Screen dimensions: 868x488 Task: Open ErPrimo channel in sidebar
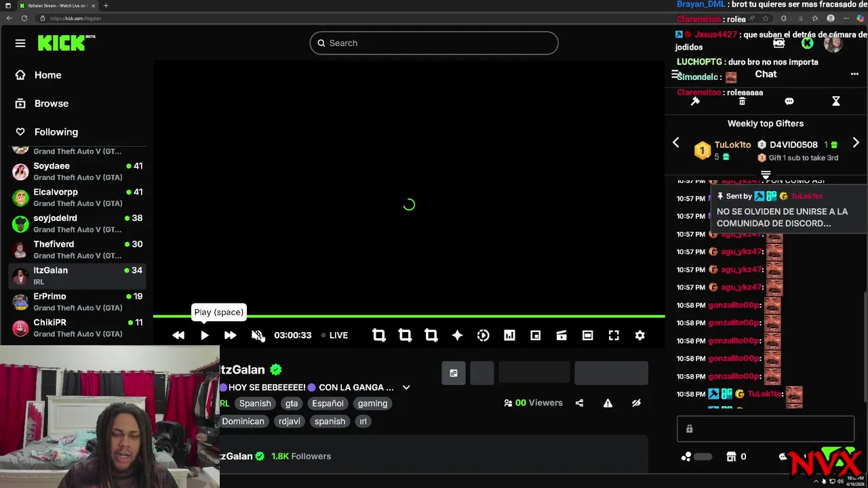[x=77, y=302]
